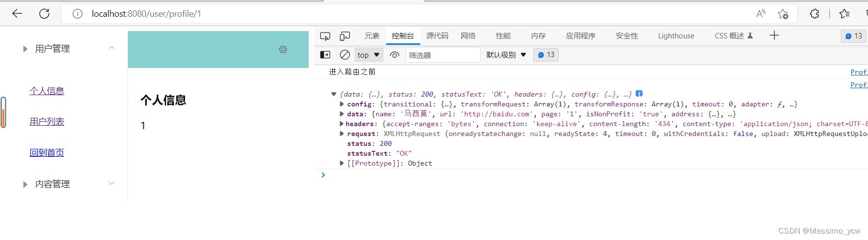Open the 用户列表 link
Screen dimensions: 868x240
point(47,122)
